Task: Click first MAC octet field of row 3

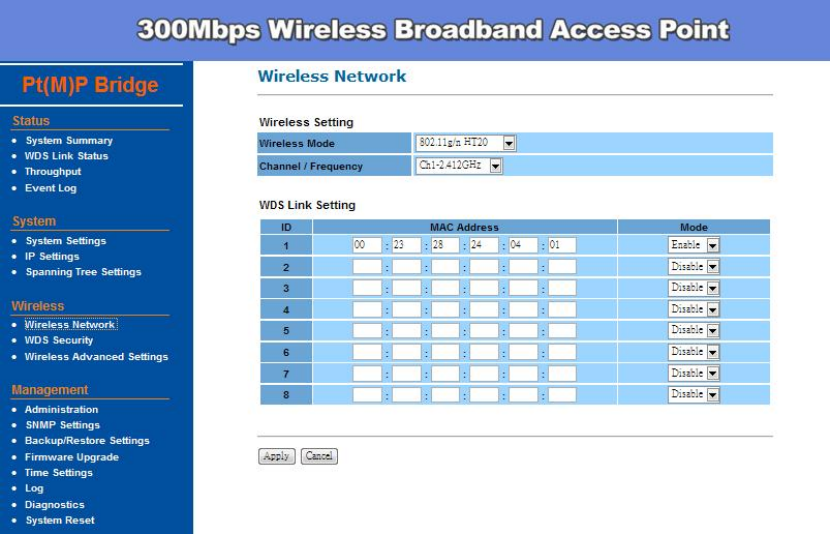Action: tap(367, 288)
